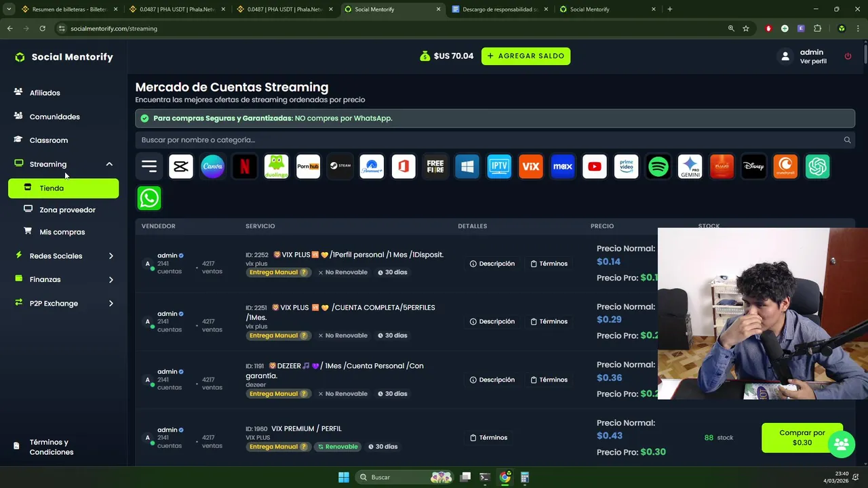This screenshot has height=488, width=868.
Task: Expand the Redes Sociales sidebar section
Action: pos(111,256)
